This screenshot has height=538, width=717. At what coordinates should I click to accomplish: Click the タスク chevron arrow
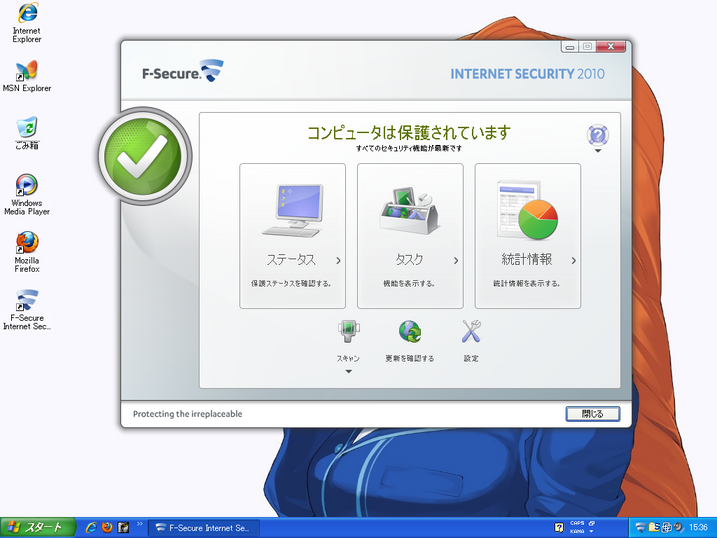[x=456, y=261]
